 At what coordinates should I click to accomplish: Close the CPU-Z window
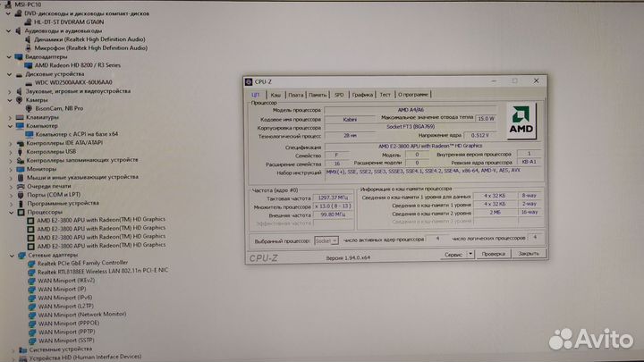536,80
